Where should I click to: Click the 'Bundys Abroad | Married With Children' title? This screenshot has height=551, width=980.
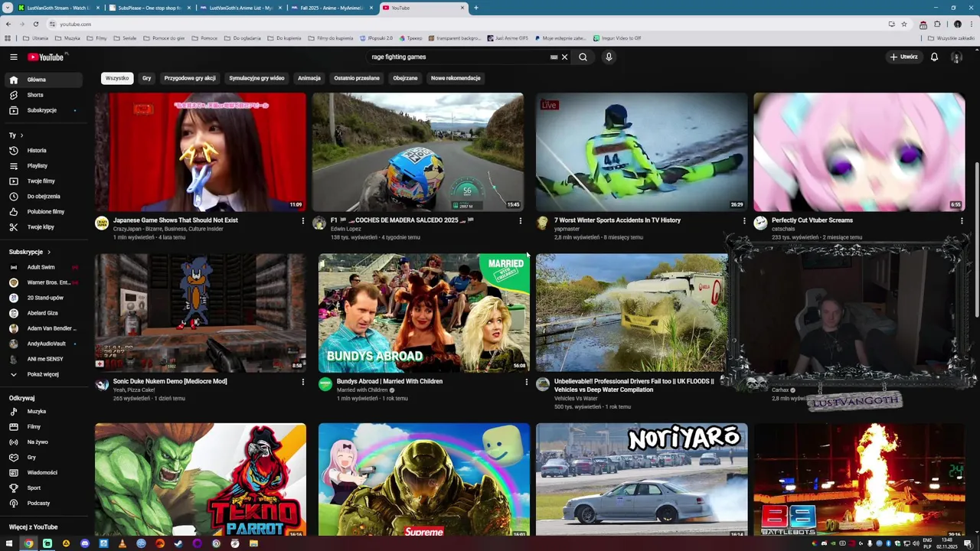click(390, 381)
